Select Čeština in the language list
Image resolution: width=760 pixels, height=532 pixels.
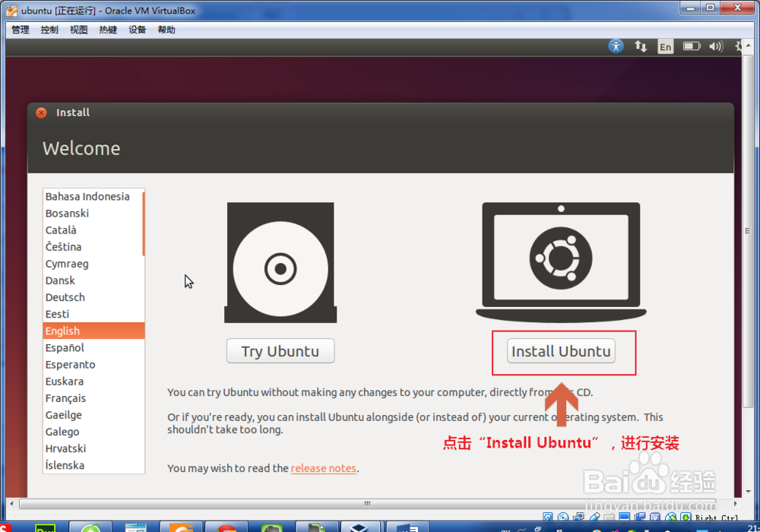93,246
